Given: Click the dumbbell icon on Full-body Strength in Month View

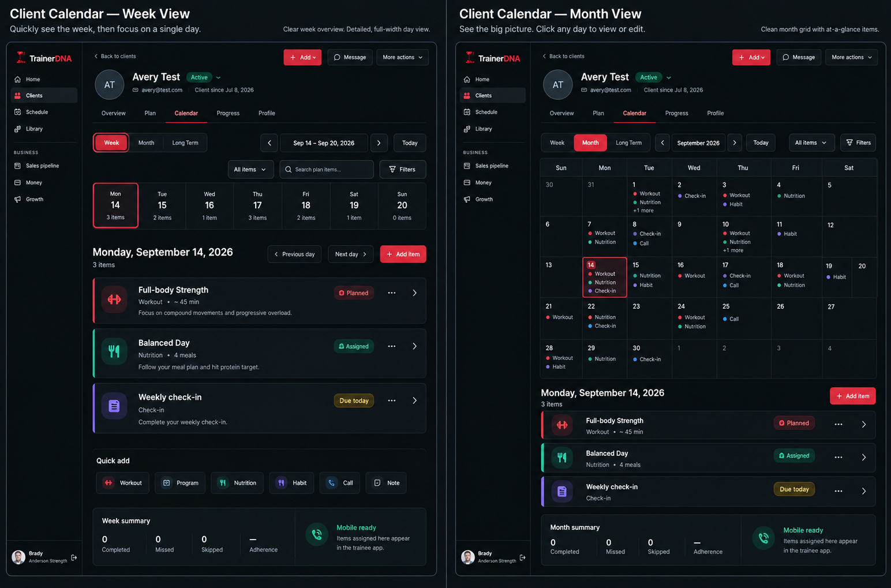Looking at the screenshot, I should 562,425.
